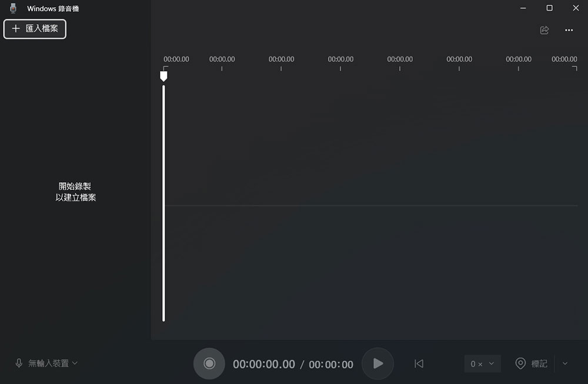Maximize the recorder window
Viewport: 588px width, 384px height.
click(549, 8)
